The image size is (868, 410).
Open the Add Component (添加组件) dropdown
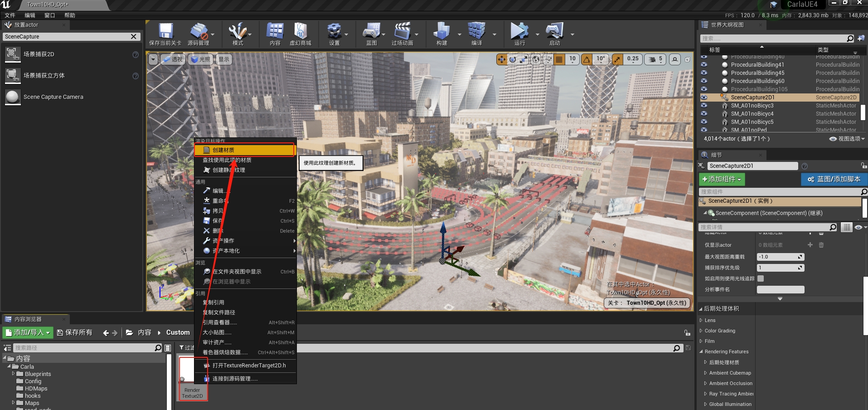pos(722,180)
